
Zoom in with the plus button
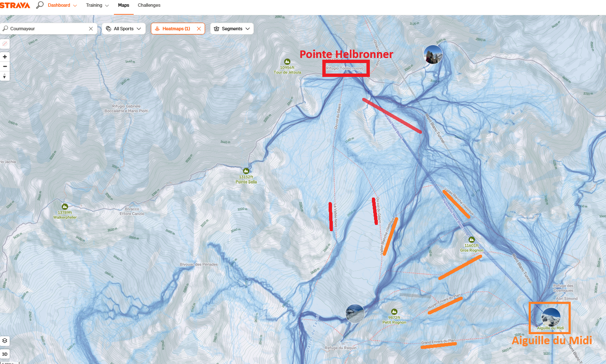tap(5, 57)
